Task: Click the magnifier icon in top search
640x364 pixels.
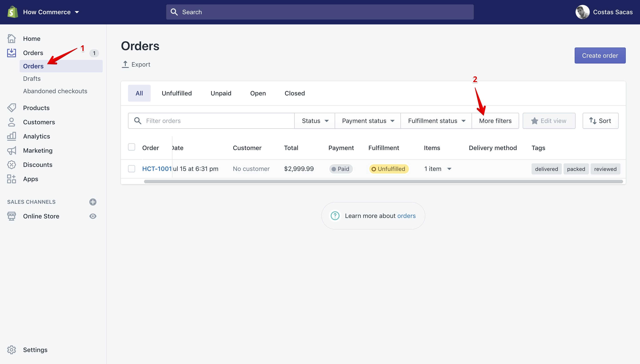Action: 174,12
